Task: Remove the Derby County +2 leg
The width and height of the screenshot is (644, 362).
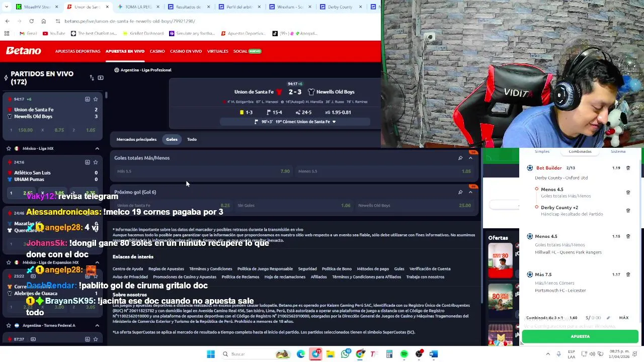Action: (628, 210)
